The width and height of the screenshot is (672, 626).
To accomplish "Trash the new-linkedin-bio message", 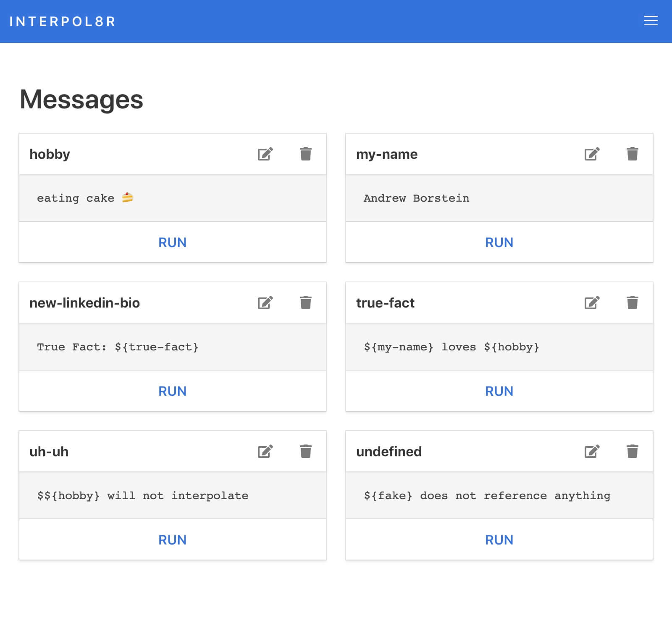I will pyautogui.click(x=305, y=303).
